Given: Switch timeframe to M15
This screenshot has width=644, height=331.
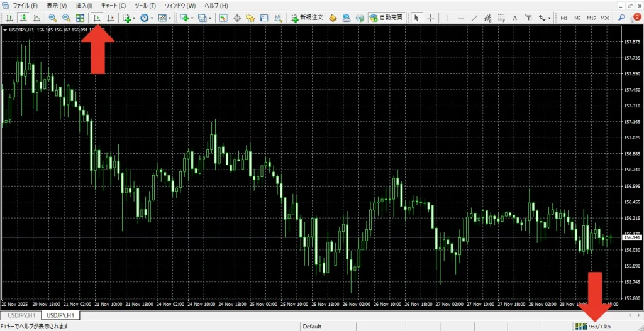Looking at the screenshot, I should (591, 18).
